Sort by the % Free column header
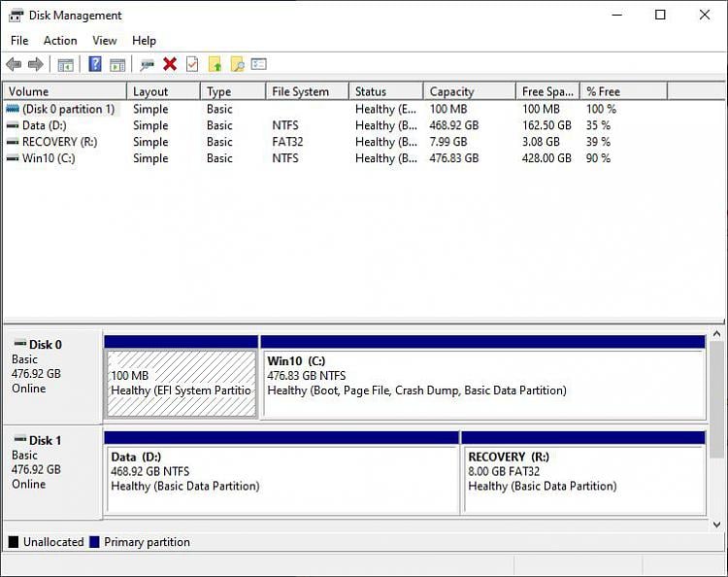 624,91
